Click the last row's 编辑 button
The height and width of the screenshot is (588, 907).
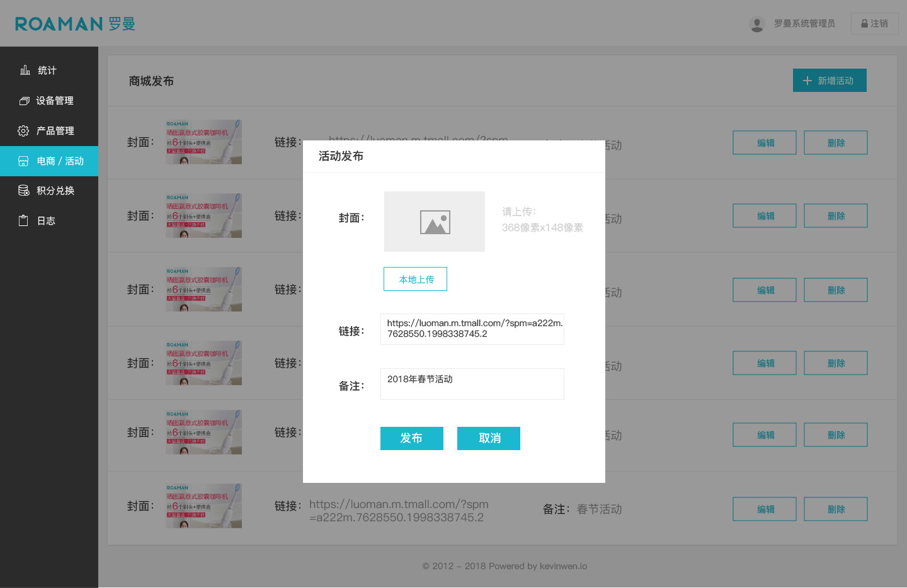[x=764, y=509]
